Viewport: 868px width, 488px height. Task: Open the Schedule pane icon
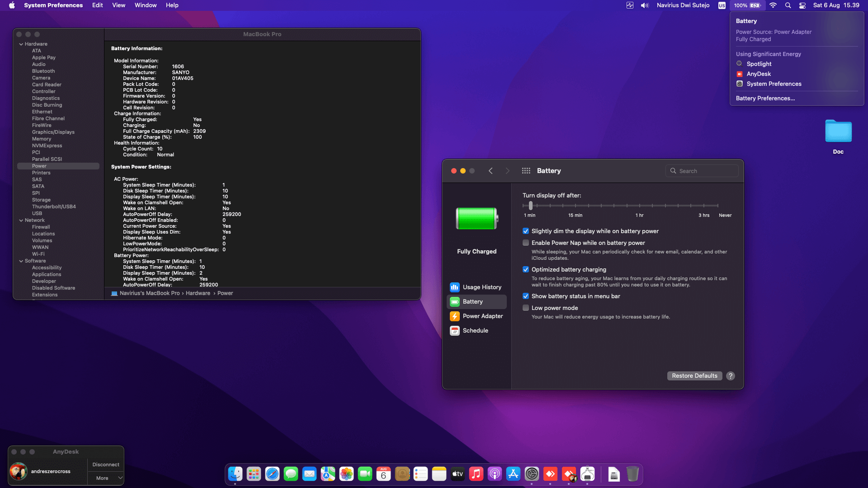pos(455,331)
